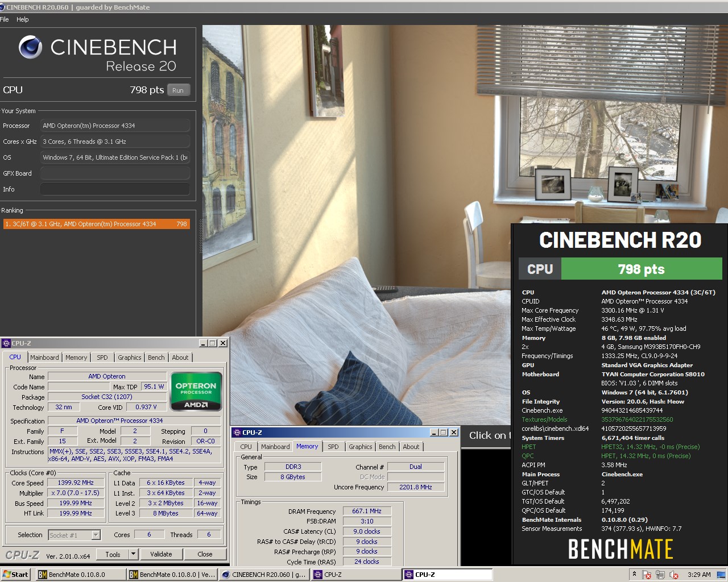The height and width of the screenshot is (582, 728).
Task: Open About tab in CPU-Z memory window
Action: pyautogui.click(x=411, y=447)
